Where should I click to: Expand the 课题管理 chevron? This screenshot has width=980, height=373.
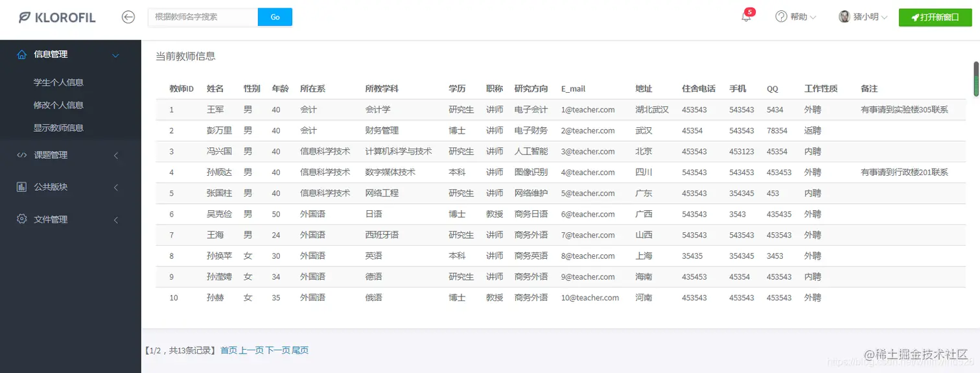[116, 156]
